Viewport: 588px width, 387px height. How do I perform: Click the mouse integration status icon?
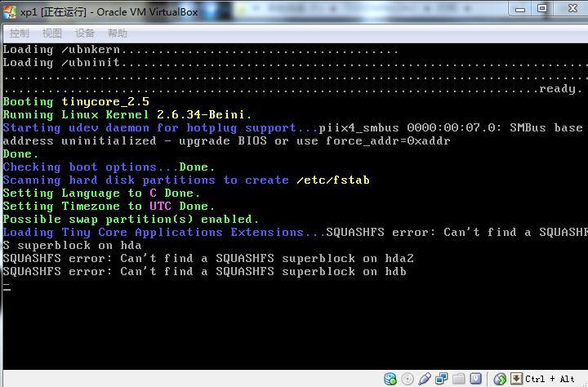point(476,379)
